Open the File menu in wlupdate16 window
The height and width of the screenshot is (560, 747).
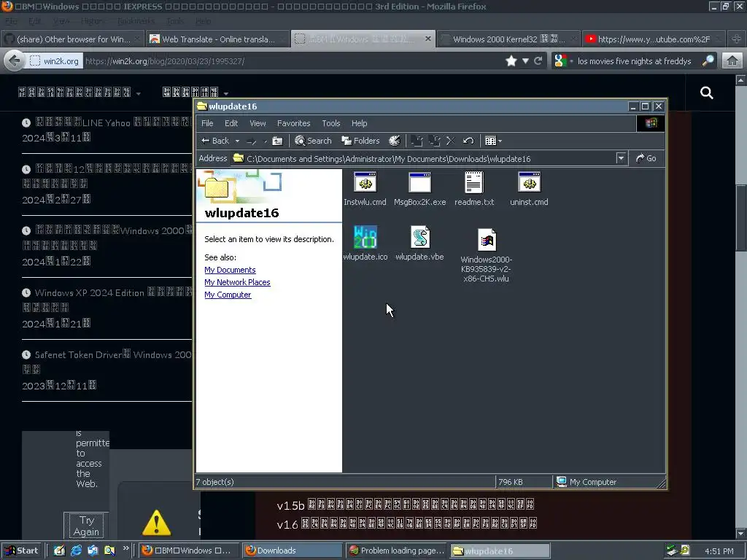click(x=207, y=123)
